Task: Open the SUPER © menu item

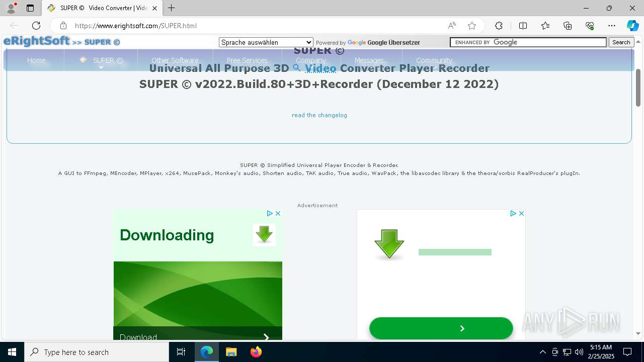Action: coord(108,60)
